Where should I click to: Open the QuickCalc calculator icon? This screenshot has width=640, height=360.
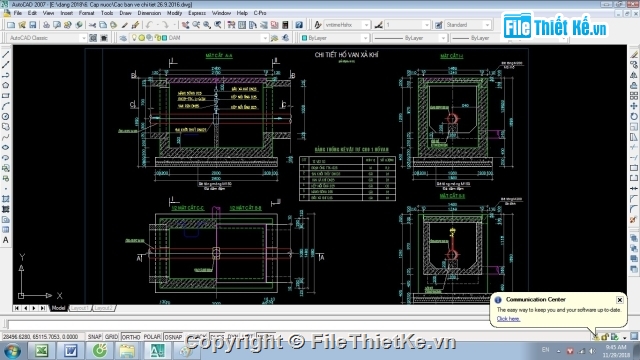[x=285, y=25]
